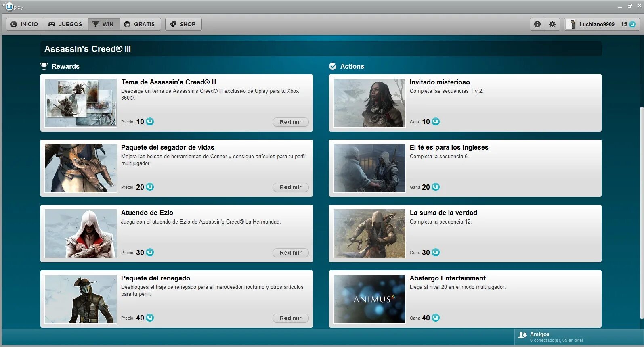Screen dimensions: 644x347
Task: Click the Invitado misterioso thumbnail
Action: [x=369, y=103]
